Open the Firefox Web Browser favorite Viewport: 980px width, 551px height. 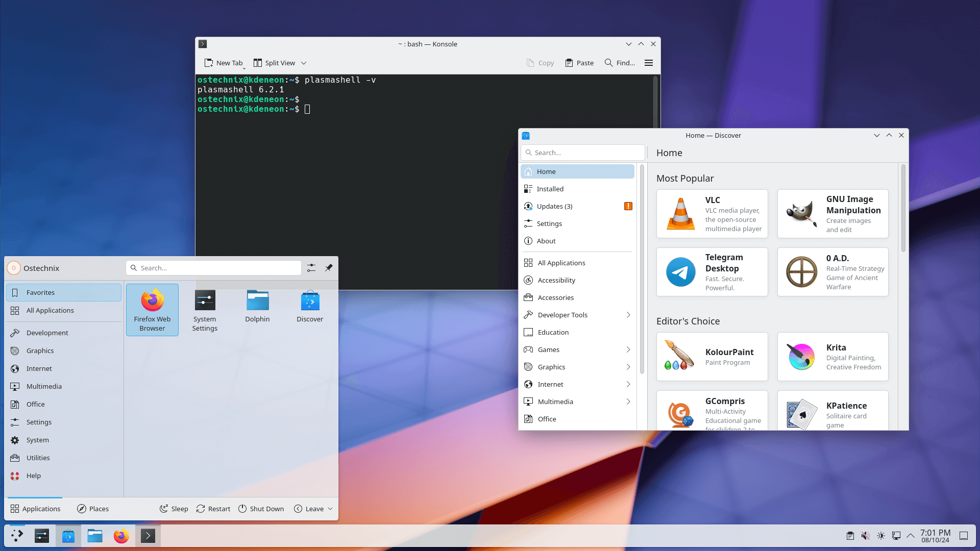pyautogui.click(x=152, y=310)
